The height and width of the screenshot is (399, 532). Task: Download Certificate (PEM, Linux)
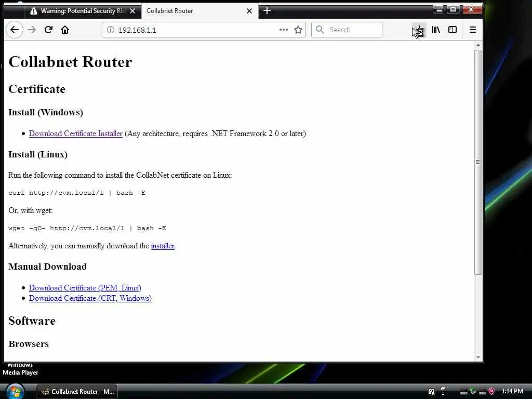click(x=85, y=288)
